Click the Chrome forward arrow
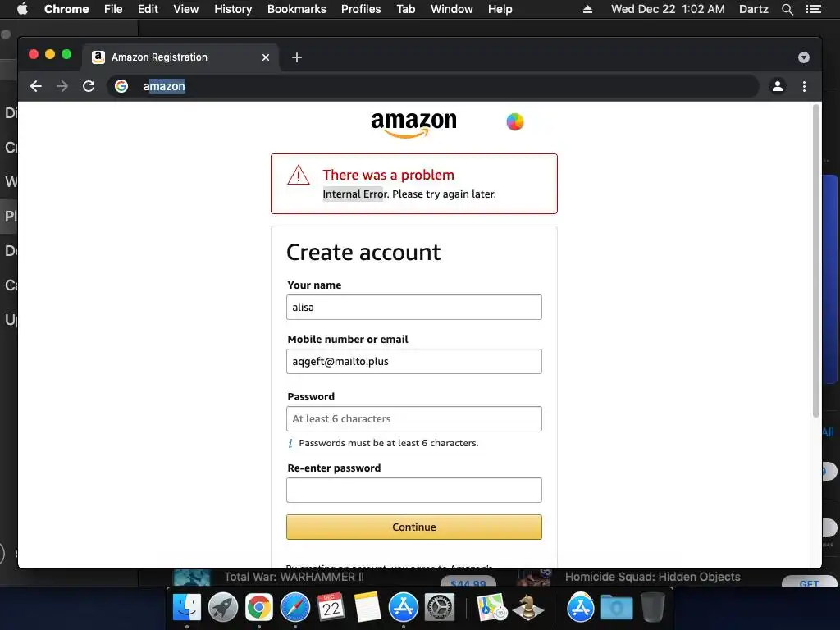Viewport: 840px width, 630px height. 62,86
